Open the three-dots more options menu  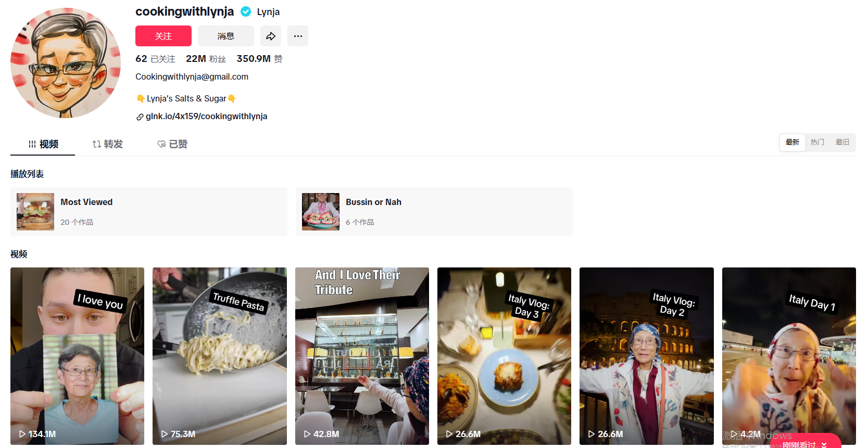pos(298,36)
